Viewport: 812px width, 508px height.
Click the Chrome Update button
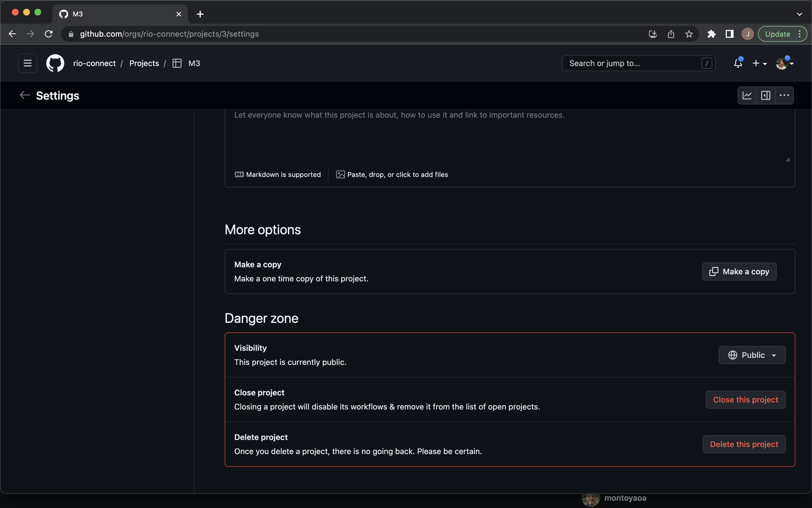point(782,34)
